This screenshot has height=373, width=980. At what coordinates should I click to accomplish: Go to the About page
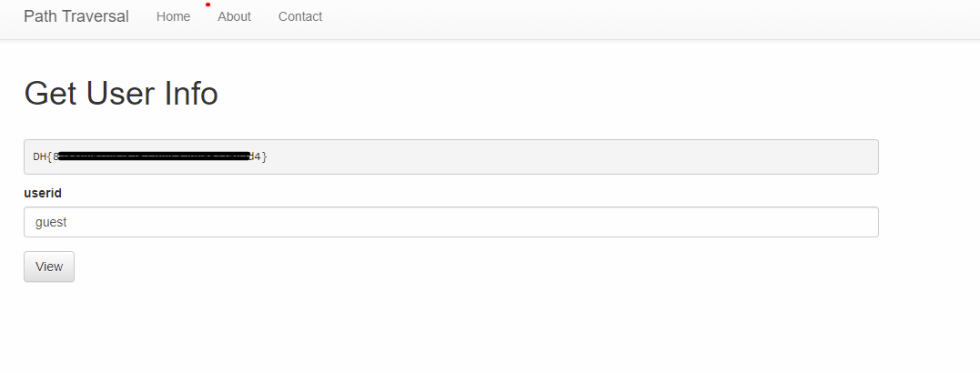tap(235, 17)
